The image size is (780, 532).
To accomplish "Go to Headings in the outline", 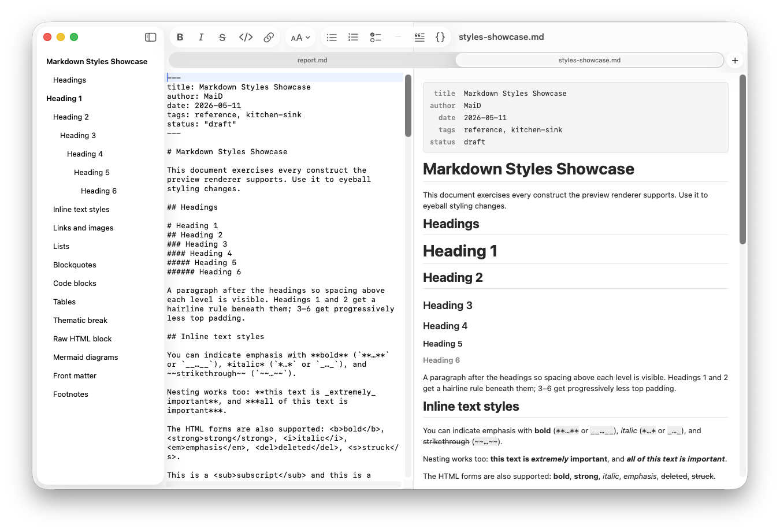I will tap(69, 80).
